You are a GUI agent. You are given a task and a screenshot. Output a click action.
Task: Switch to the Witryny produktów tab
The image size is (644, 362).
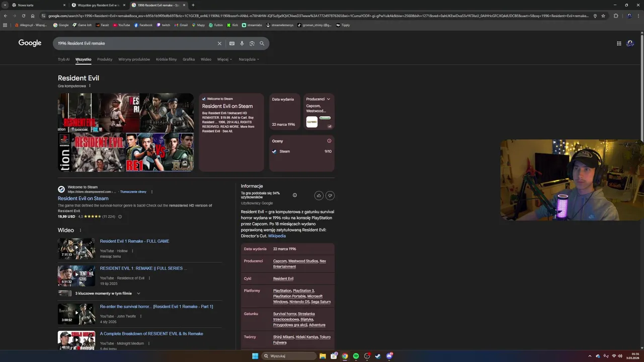[x=134, y=59]
